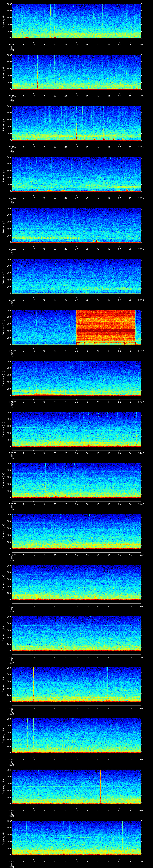153x868 pixels.
Task: Click the '6:20:00' start time label
Action: [12, 351]
